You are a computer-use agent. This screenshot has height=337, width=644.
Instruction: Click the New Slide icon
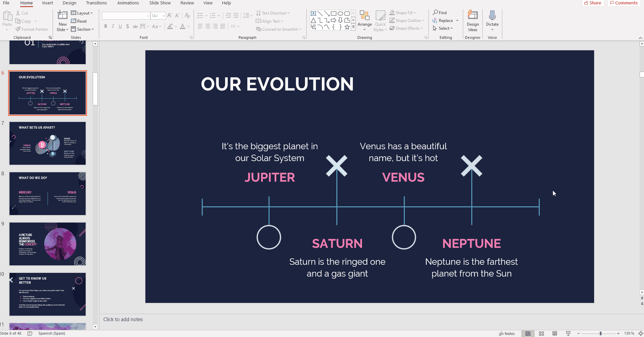[x=62, y=15]
